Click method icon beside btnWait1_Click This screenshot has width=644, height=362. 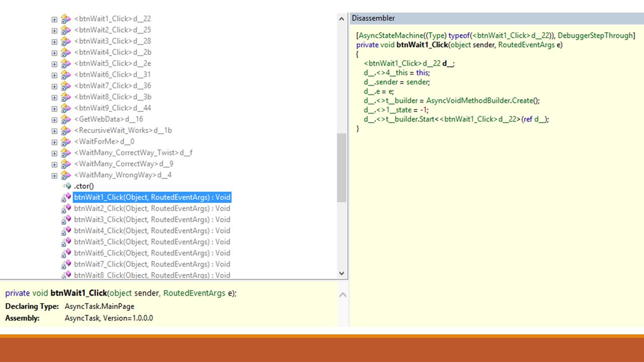66,197
